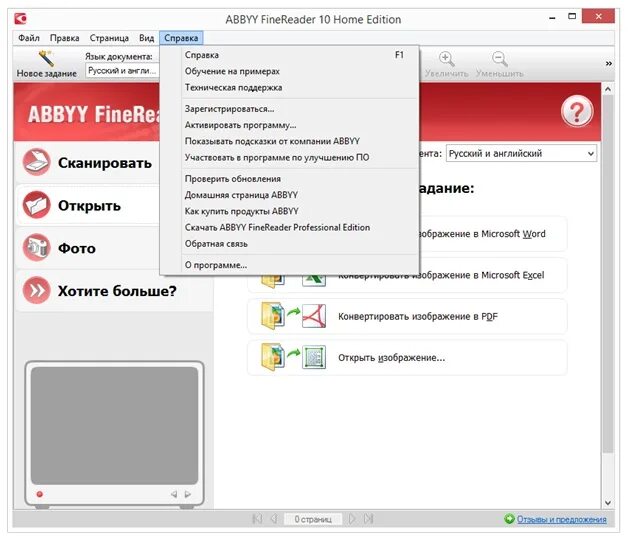Click the Хотите больше arrows icon

[x=36, y=290]
